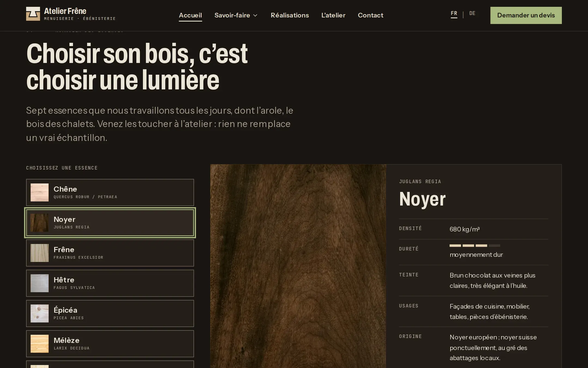
Task: Click the 'FAGUS SYLVATICA' subtitle
Action: (74, 288)
